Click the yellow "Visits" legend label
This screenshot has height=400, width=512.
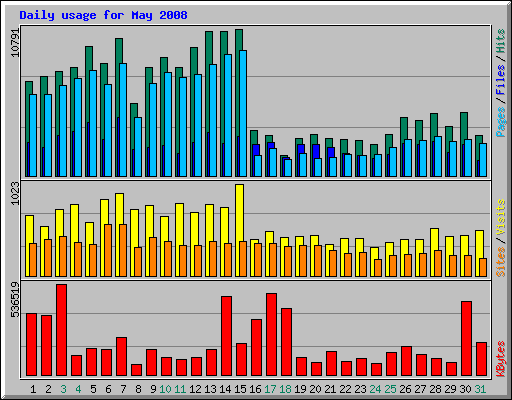tap(501, 218)
